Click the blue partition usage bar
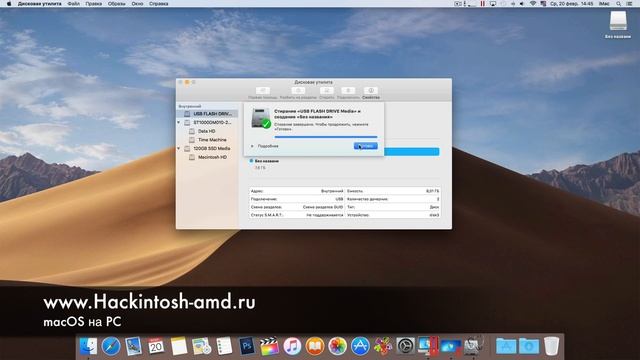 (411, 152)
